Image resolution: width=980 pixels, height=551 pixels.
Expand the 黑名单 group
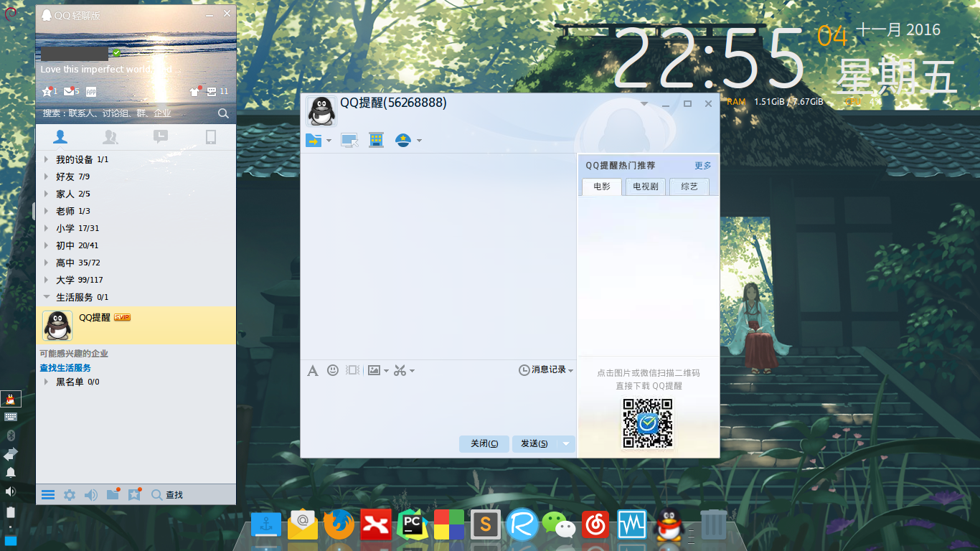pyautogui.click(x=47, y=382)
